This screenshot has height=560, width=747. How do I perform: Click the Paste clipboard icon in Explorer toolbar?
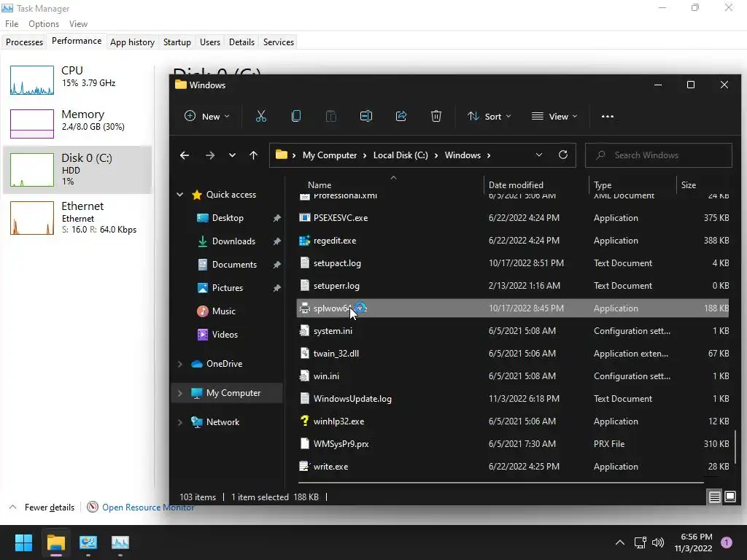pyautogui.click(x=330, y=116)
